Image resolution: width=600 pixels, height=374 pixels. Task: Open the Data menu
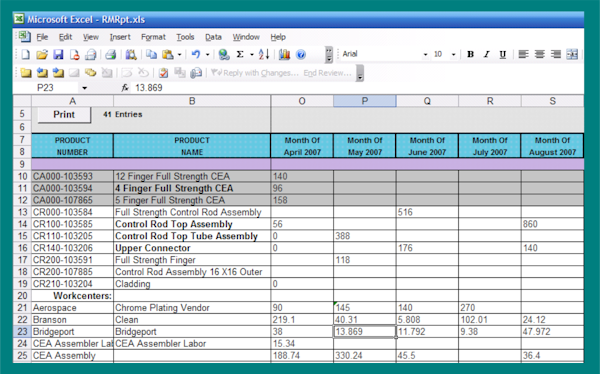pos(213,37)
